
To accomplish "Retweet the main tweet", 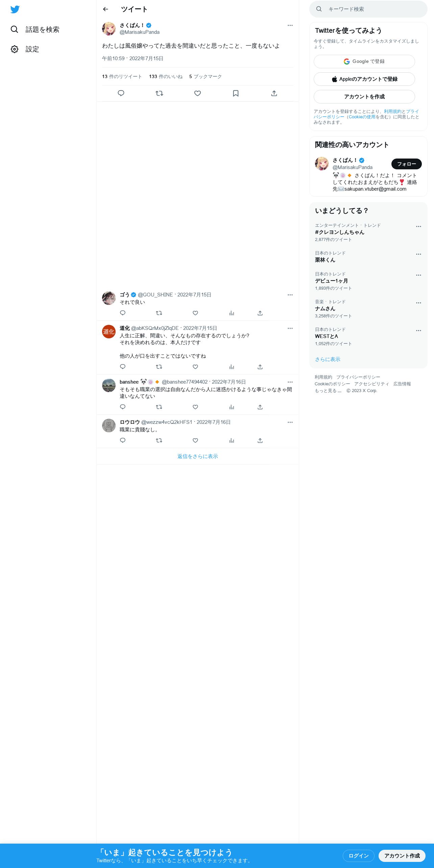I will tap(159, 93).
